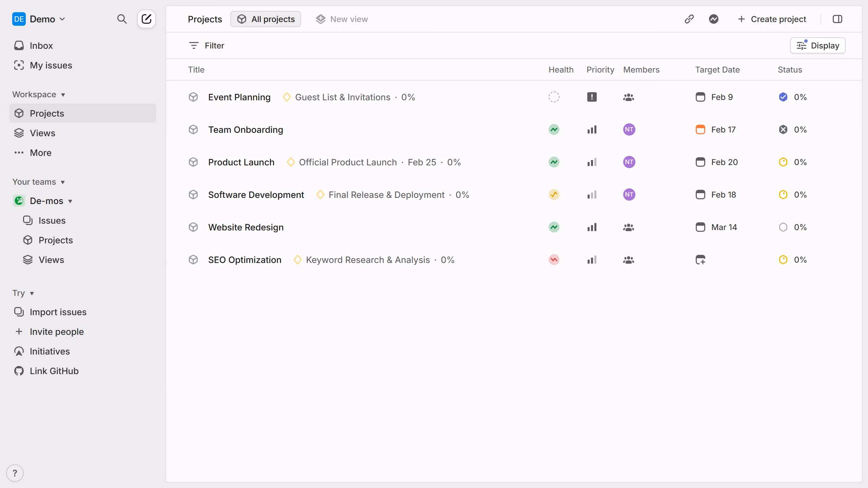Click the DE workspace avatar
The height and width of the screenshot is (488, 868).
click(19, 19)
